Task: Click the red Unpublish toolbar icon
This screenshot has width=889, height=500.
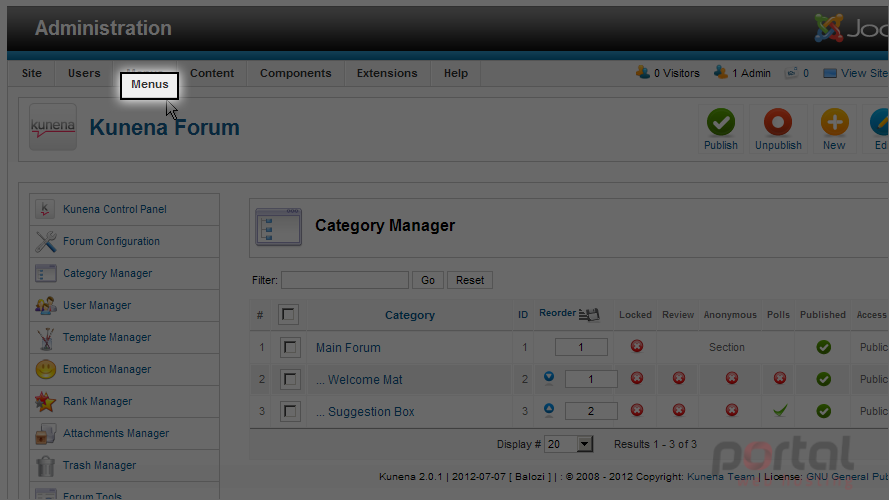Action: click(778, 122)
